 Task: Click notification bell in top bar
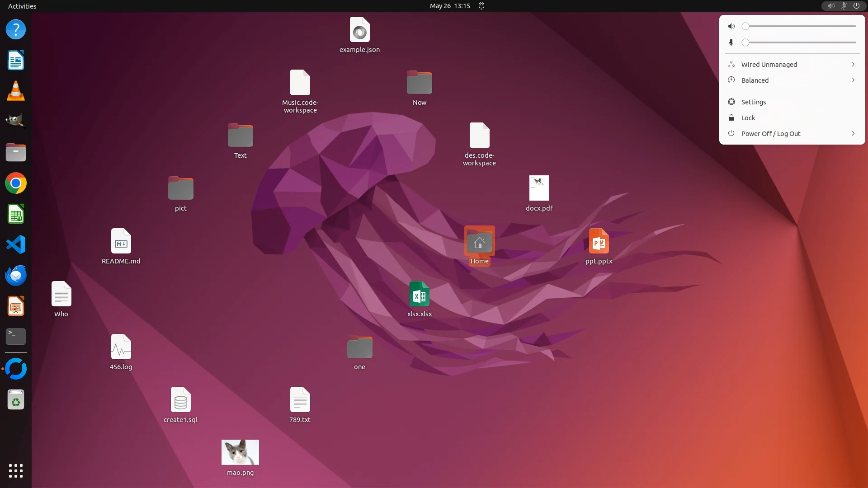(x=481, y=6)
